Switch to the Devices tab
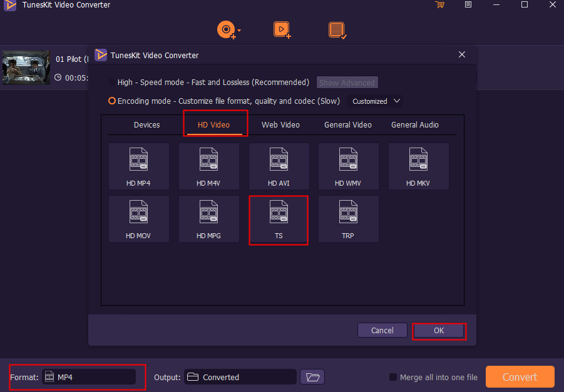 (x=146, y=124)
